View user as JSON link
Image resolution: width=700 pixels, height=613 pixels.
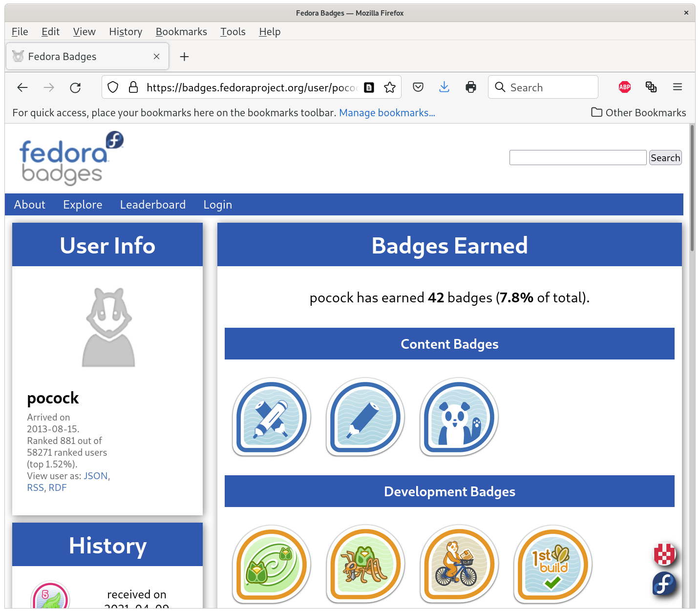(96, 476)
